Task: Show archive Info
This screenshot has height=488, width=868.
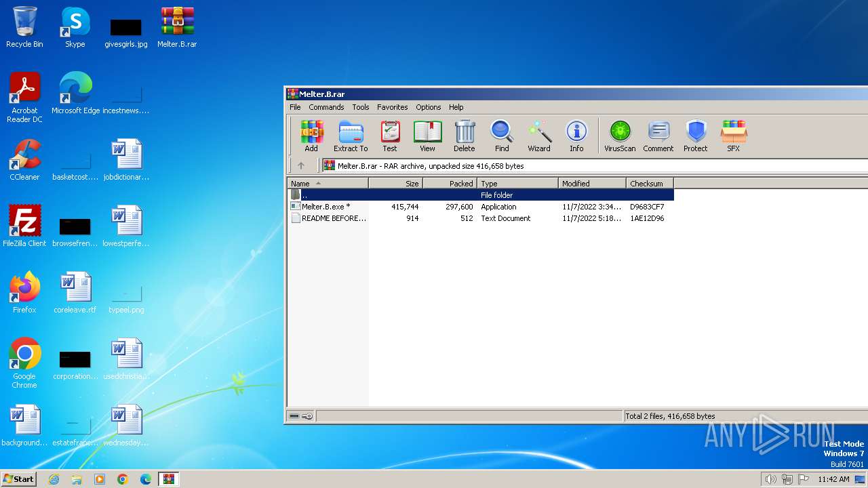Action: (x=576, y=136)
